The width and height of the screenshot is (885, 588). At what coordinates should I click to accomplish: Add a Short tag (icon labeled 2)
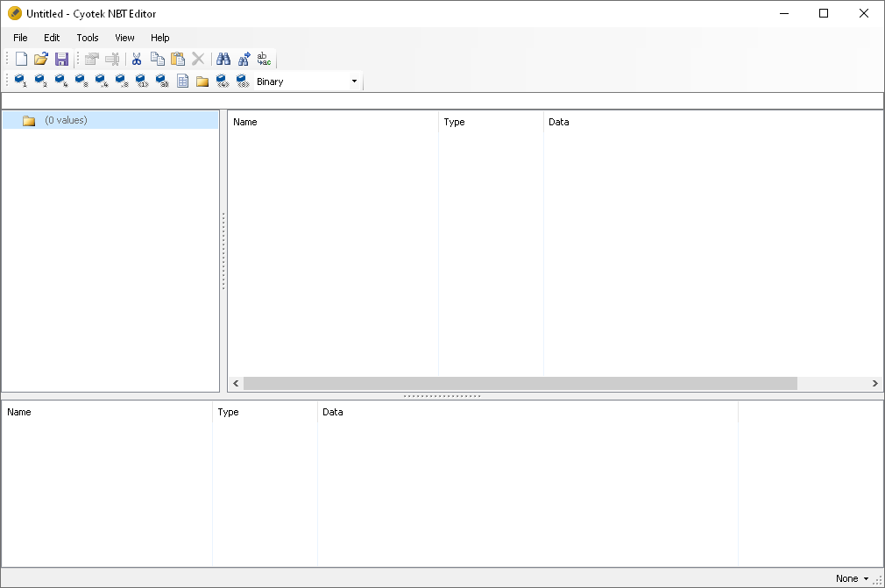[40, 81]
